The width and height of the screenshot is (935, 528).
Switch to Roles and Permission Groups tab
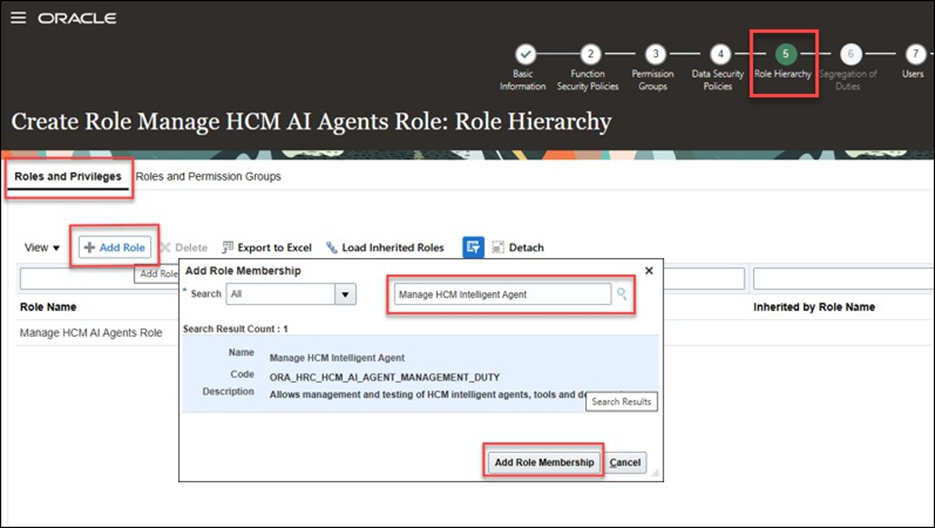click(208, 177)
